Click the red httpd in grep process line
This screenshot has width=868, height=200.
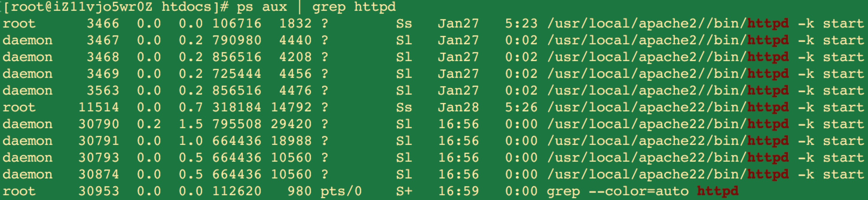coord(718,191)
